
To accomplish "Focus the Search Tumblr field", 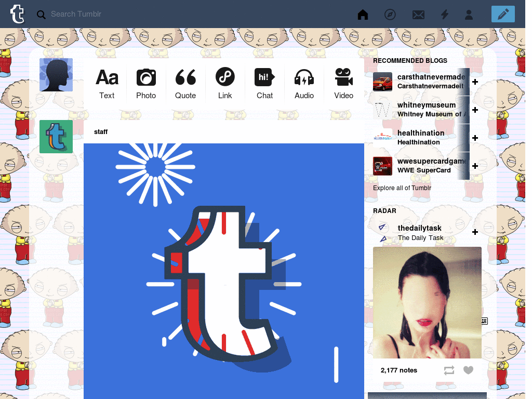I will (x=76, y=14).
